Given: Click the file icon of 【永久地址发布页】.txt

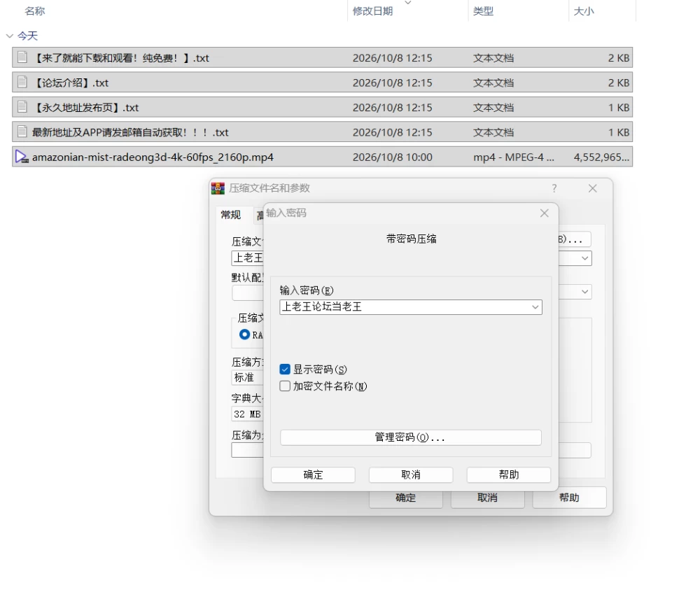Looking at the screenshot, I should pos(22,106).
